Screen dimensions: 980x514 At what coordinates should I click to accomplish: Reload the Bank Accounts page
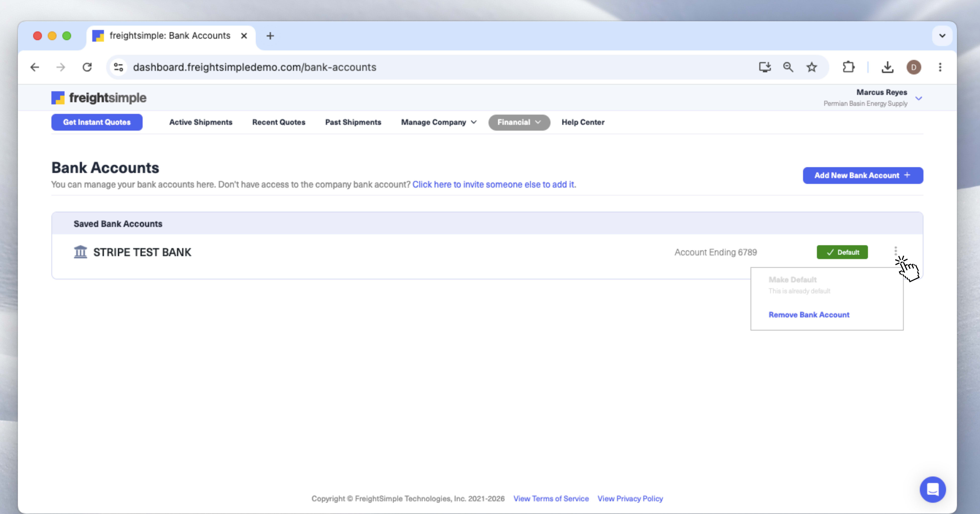(87, 67)
